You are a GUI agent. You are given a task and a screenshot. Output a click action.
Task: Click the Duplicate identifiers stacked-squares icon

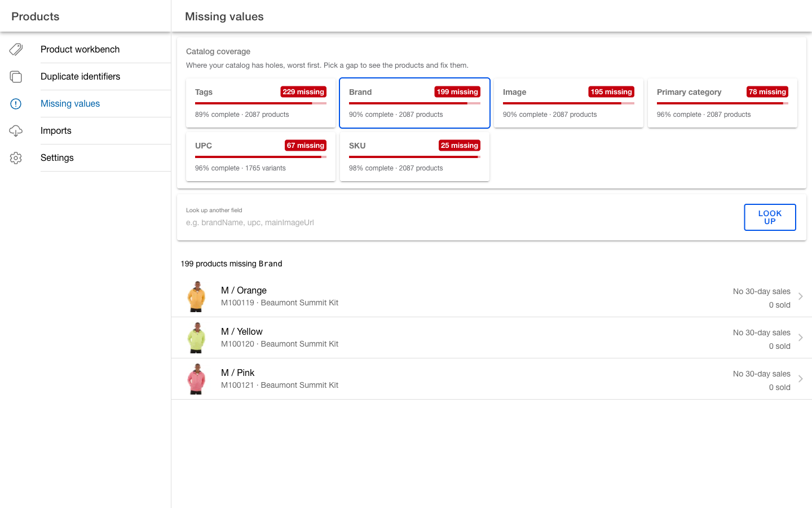[16, 77]
